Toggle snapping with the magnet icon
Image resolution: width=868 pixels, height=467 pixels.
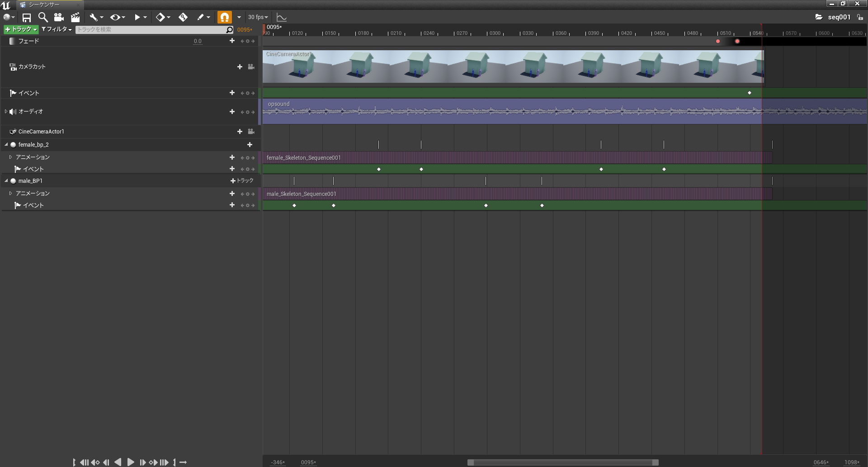(225, 17)
